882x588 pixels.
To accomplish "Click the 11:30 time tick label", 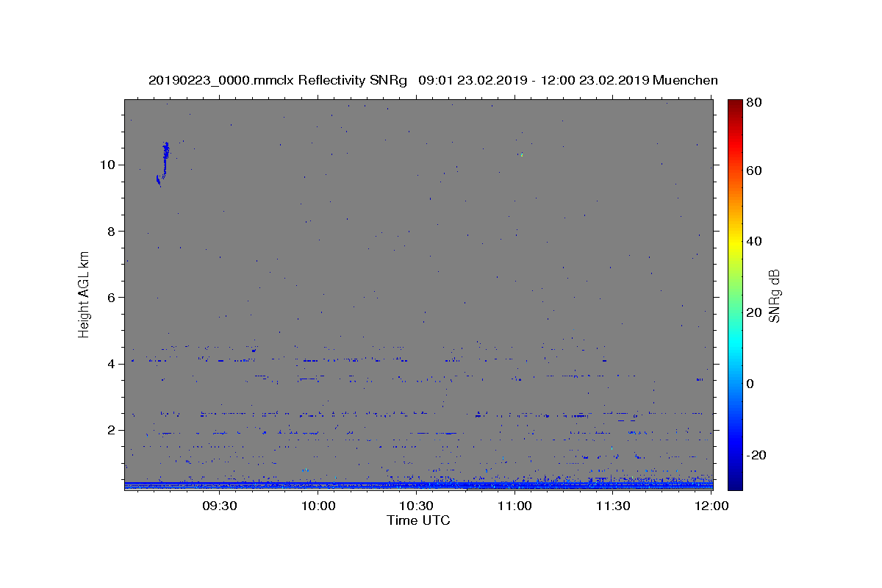I will [613, 506].
